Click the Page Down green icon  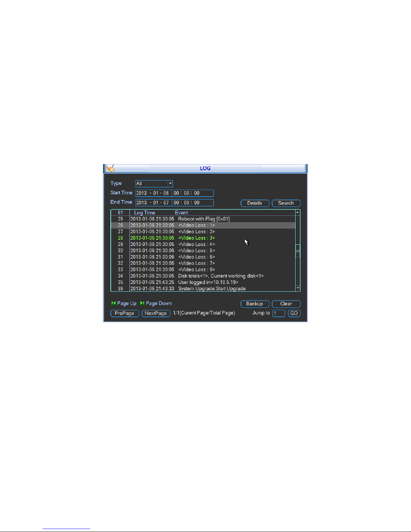(x=142, y=303)
